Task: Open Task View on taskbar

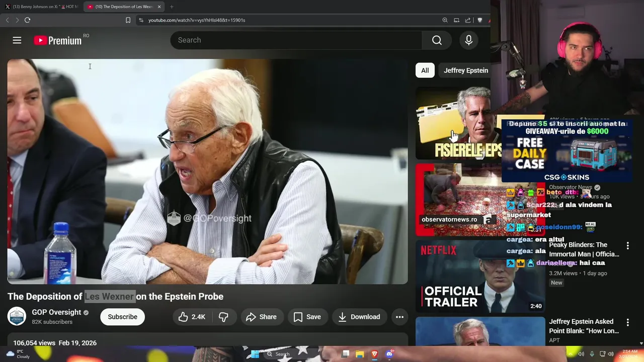Action: pos(346,354)
